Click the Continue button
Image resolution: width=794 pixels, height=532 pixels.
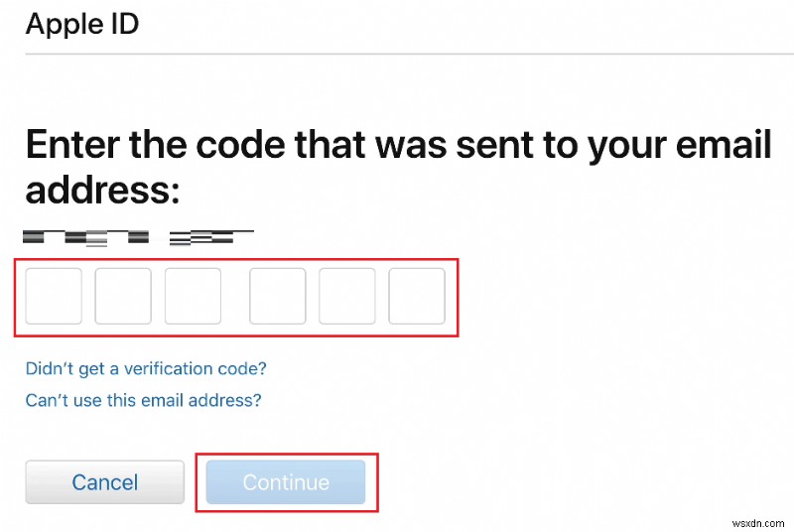tap(286, 482)
